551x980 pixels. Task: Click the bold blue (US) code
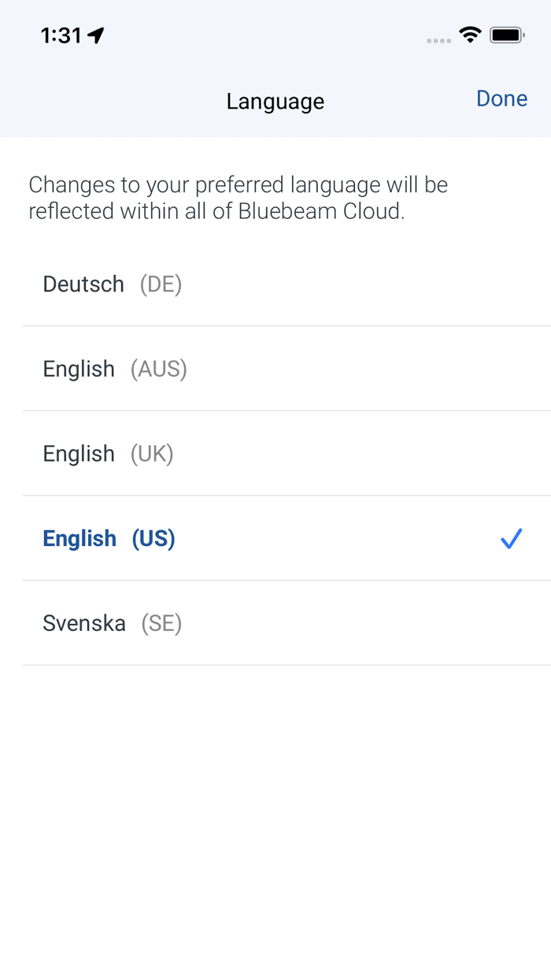click(x=153, y=539)
